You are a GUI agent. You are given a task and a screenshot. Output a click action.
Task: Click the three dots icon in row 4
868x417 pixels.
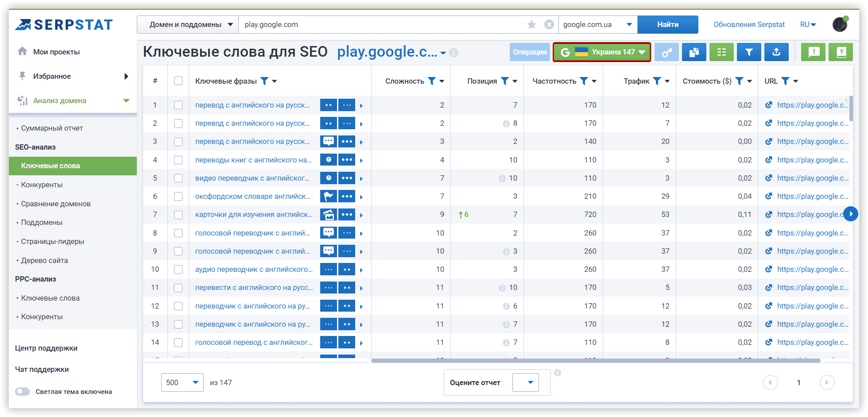tap(347, 160)
